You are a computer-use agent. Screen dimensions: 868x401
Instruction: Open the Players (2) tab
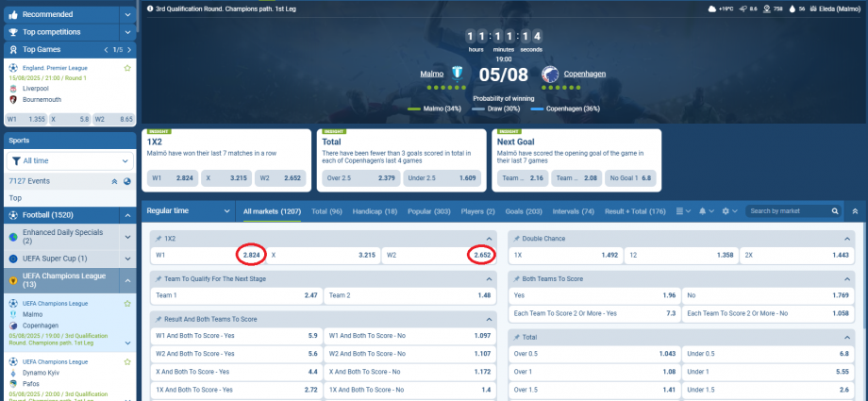(477, 211)
